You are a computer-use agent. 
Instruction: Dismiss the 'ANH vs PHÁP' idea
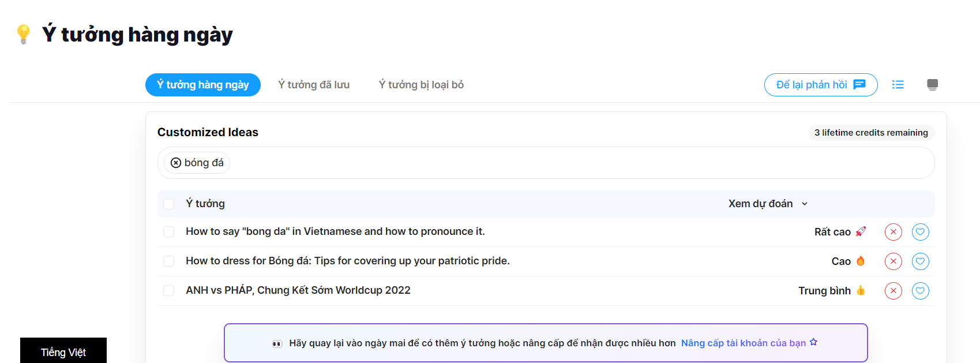(x=893, y=291)
